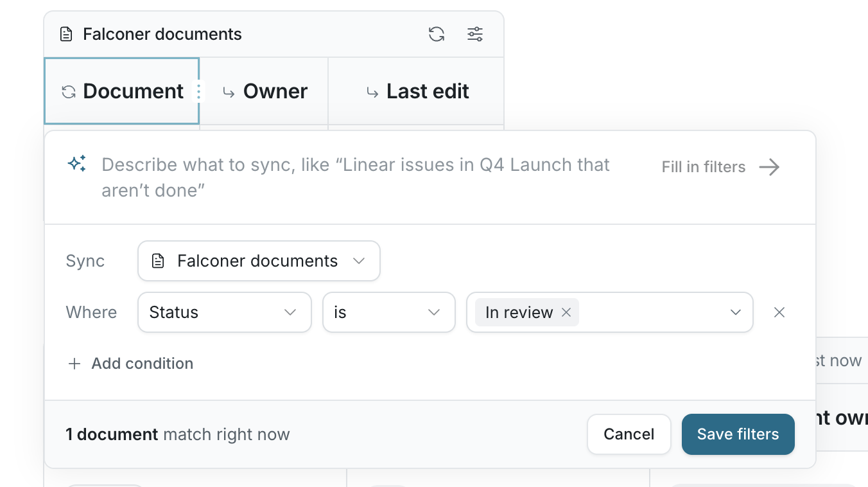868x487 pixels.
Task: Focus the 'Describe what to sync' prompt field
Action: (x=356, y=177)
